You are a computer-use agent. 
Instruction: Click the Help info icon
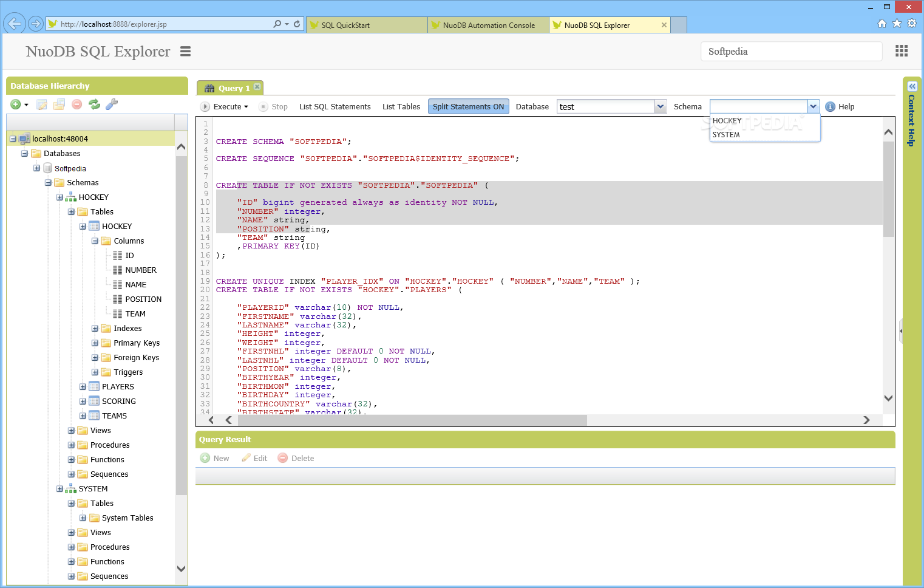point(830,107)
